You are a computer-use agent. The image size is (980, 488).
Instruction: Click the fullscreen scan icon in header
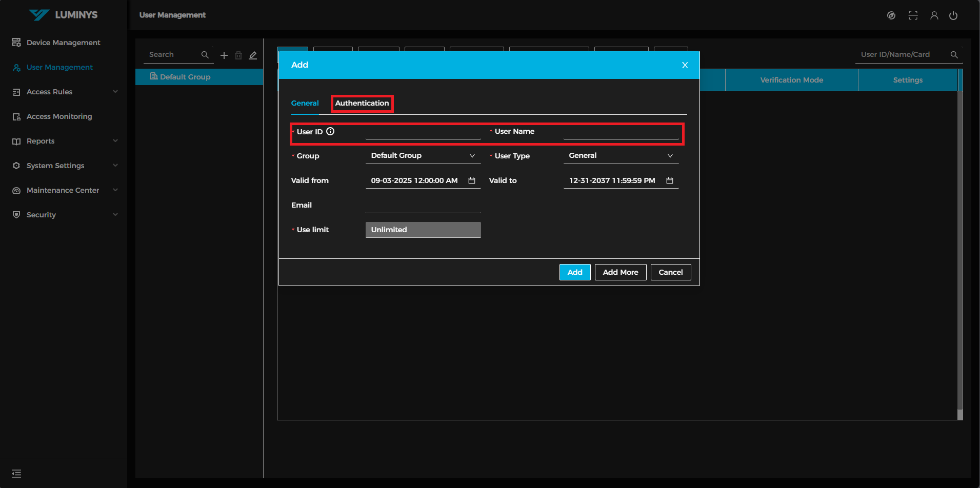913,15
